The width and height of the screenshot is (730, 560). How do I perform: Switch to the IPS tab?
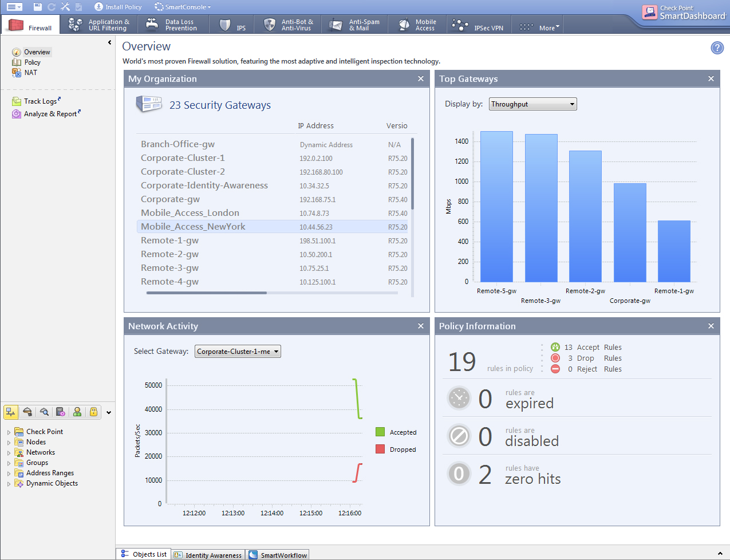(x=234, y=25)
